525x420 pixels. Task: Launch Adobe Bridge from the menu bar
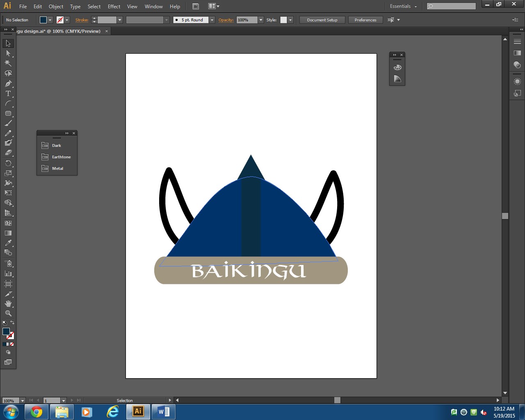(196, 6)
